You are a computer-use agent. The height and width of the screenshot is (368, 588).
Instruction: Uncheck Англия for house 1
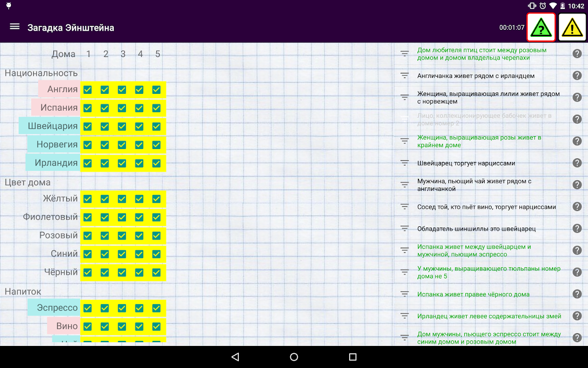tap(88, 90)
